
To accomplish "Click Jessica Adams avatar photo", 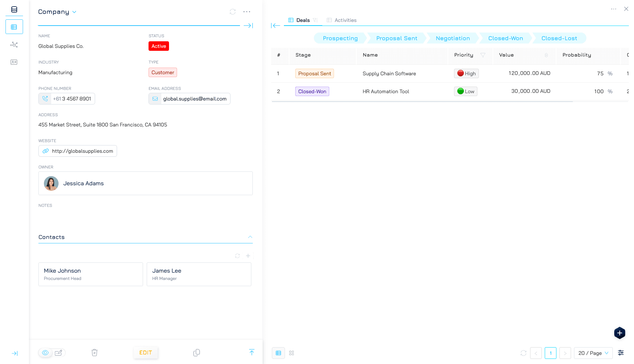I will (51, 183).
